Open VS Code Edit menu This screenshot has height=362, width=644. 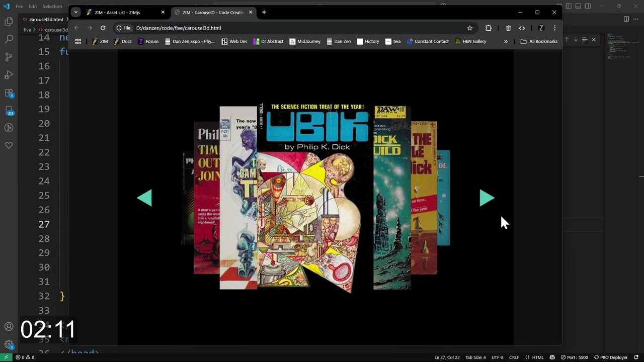coord(33,7)
